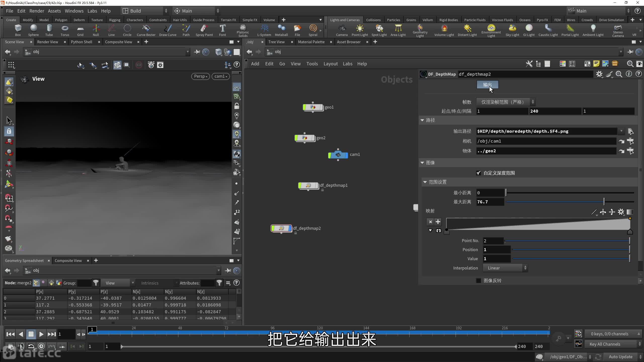Select the Sphere shelf tool
Screen dimensions: 644x362
33,30
